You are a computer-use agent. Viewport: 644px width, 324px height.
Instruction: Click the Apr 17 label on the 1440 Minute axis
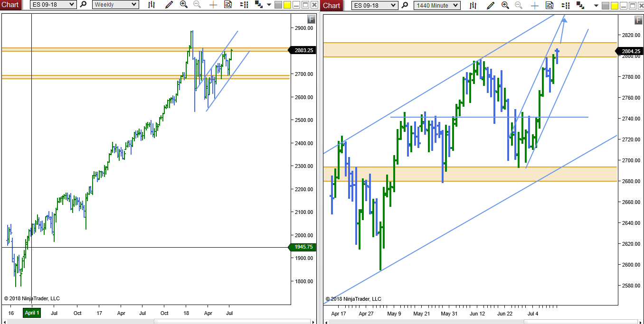(339, 314)
